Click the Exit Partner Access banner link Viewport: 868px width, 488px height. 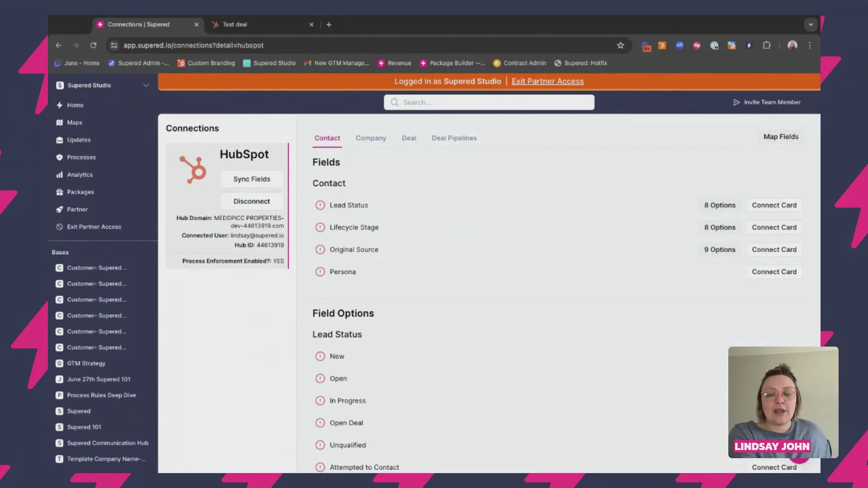[x=547, y=81]
